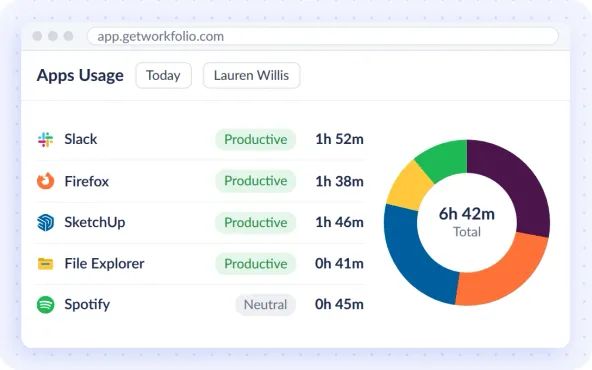Click the Slack app icon
Image resolution: width=592 pixels, height=370 pixels.
pos(45,139)
